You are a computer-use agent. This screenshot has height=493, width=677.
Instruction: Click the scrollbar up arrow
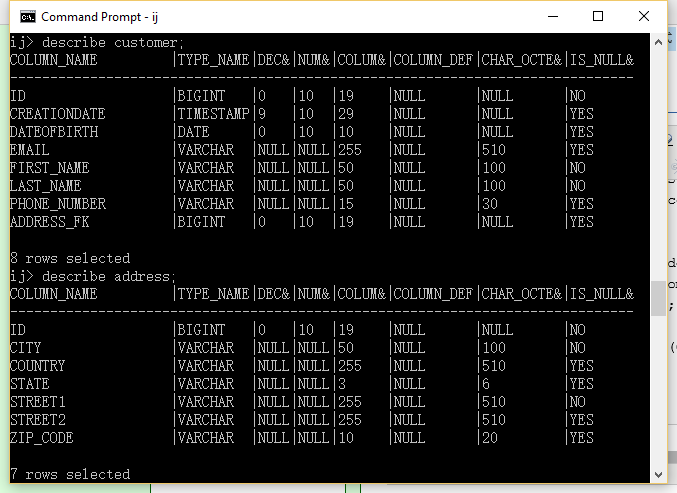(x=658, y=42)
